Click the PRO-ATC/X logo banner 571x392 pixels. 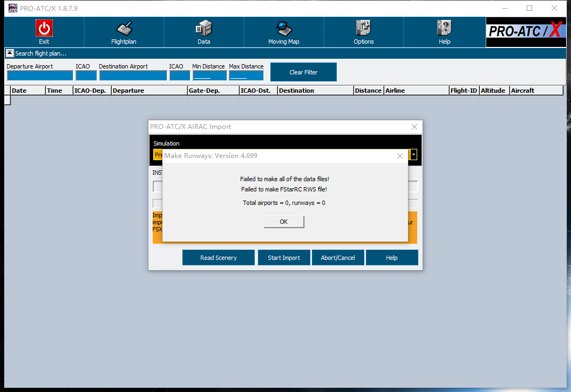(526, 32)
